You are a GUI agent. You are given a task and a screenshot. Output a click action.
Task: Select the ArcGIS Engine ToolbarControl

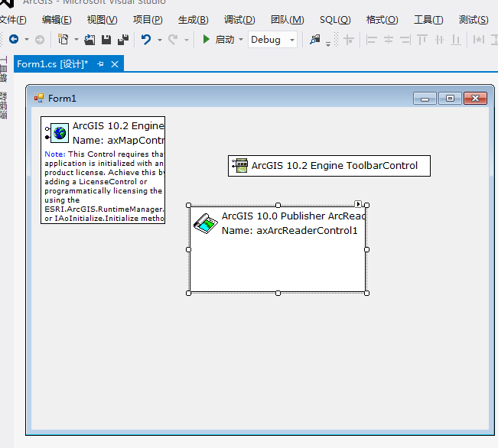pyautogui.click(x=329, y=166)
